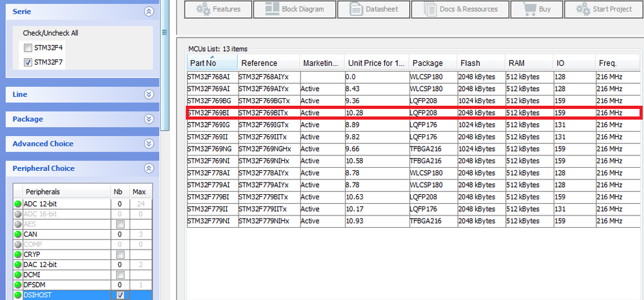Sort by the RAM column header
The image size is (644, 300).
pos(529,63)
